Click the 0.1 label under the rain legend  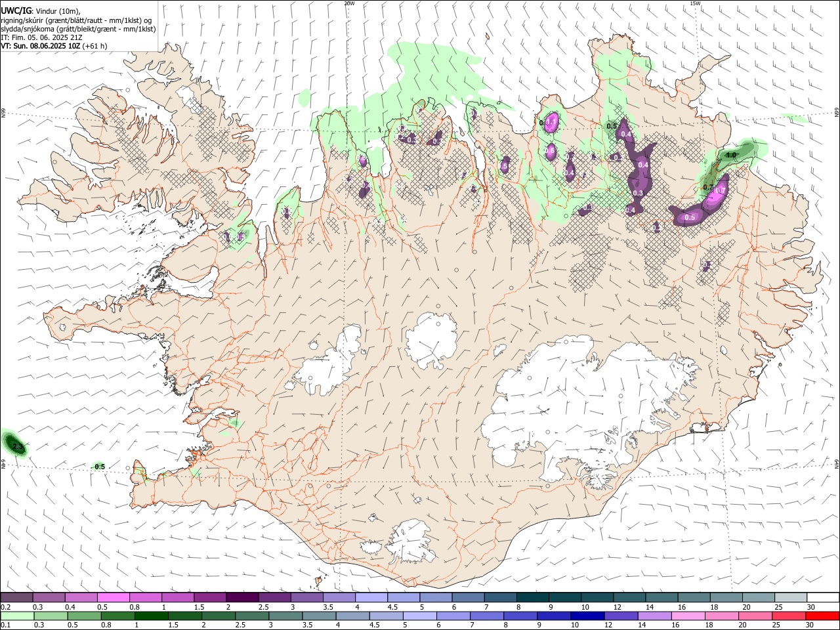[x=5, y=625]
